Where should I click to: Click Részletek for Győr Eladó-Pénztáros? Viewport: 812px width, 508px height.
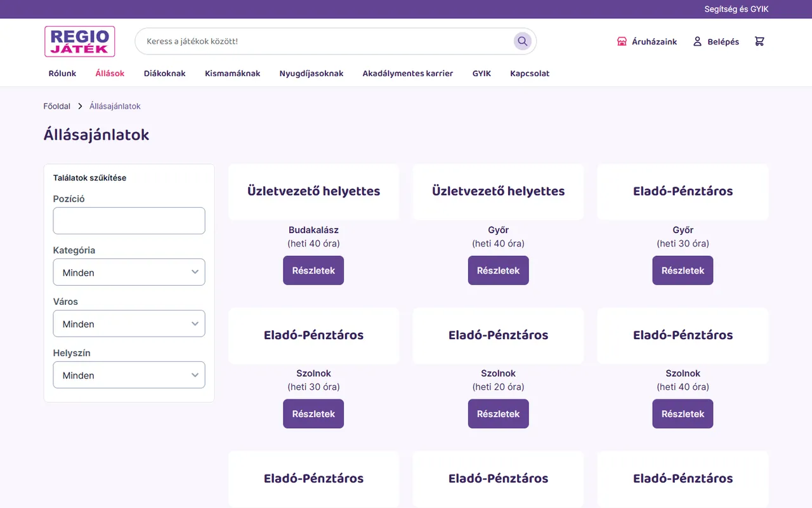coord(683,271)
